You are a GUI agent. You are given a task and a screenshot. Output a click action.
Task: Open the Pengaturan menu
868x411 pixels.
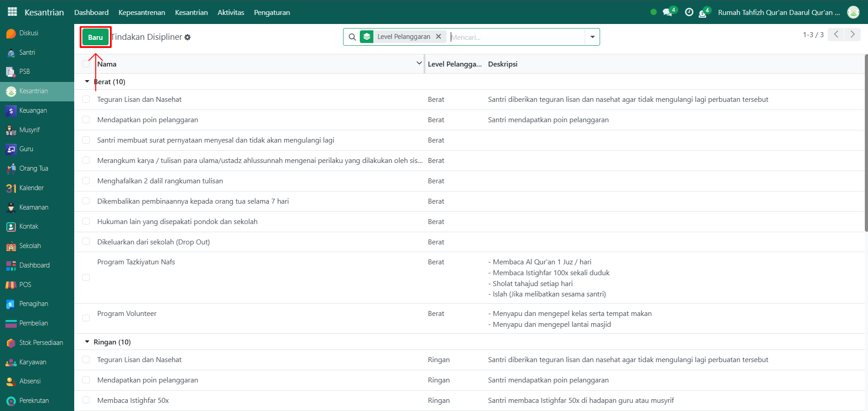tap(272, 12)
